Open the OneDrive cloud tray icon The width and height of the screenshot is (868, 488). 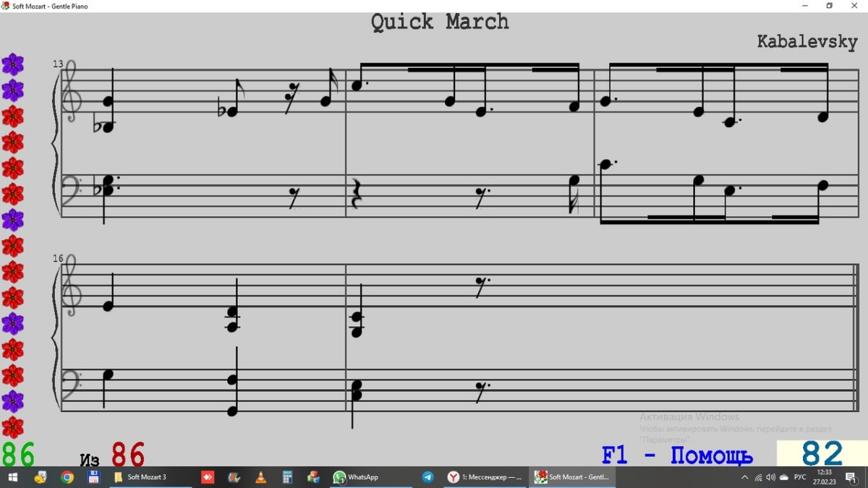[783, 477]
